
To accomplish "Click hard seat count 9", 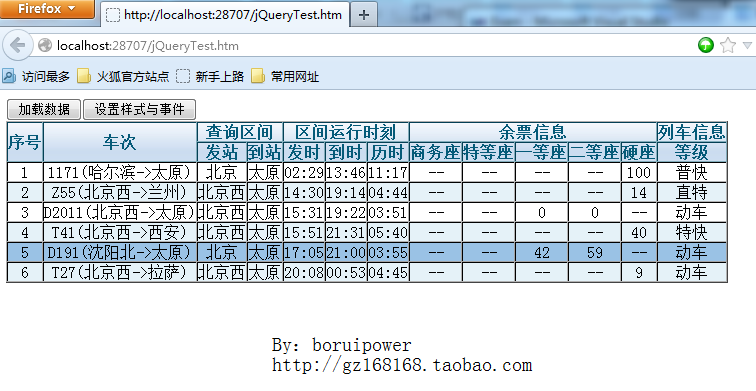I will click(639, 272).
